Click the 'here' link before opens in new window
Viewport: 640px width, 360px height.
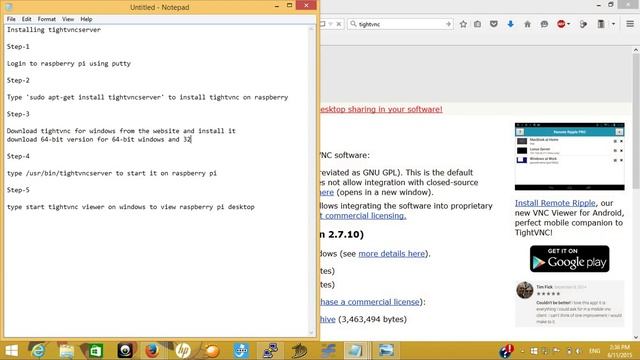[x=327, y=192]
